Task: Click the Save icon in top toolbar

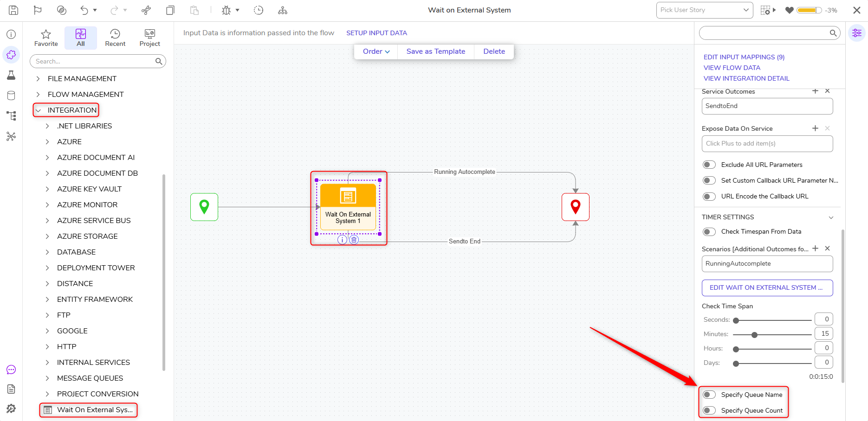Action: (13, 10)
